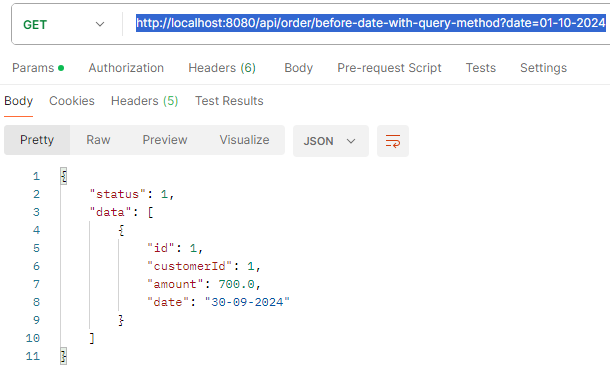This screenshot has height=368, width=610.
Task: Open the GET method dropdown
Action: click(64, 25)
